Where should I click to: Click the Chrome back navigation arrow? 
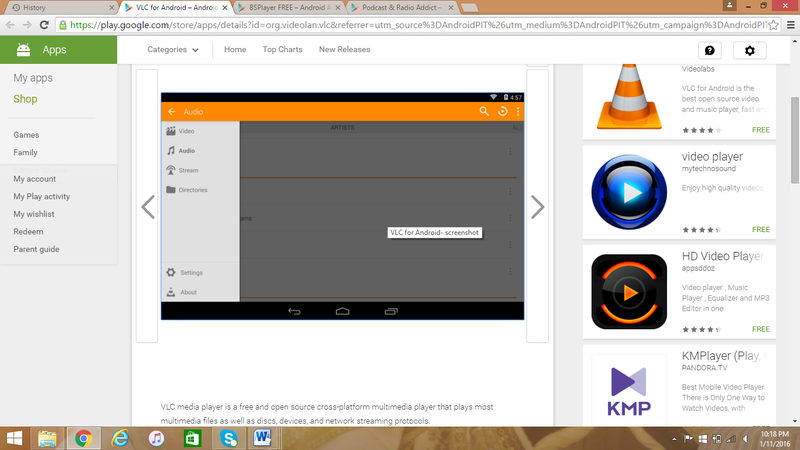pyautogui.click(x=10, y=24)
